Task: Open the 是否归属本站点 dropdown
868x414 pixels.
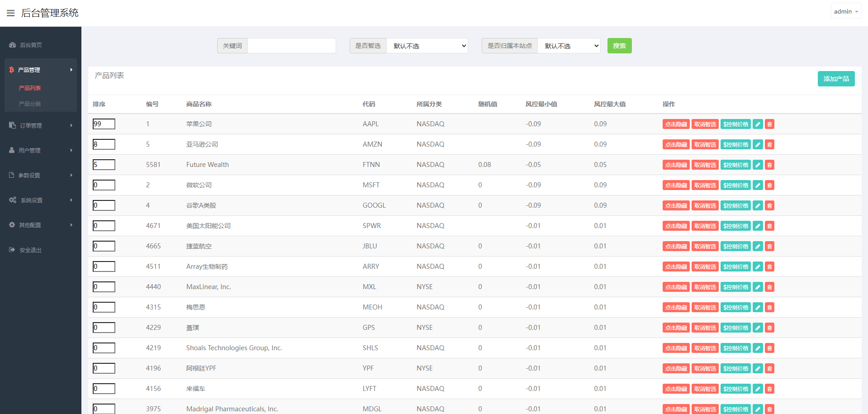Action: coord(569,46)
